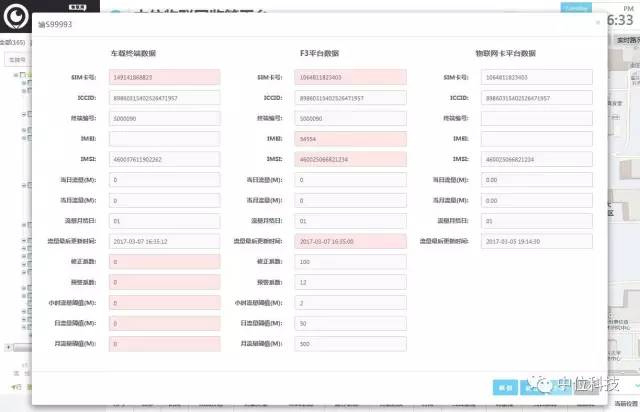Viewport: 640px width, 412px height.
Task: Click the 车载终端数据 column heading
Action: pos(133,53)
